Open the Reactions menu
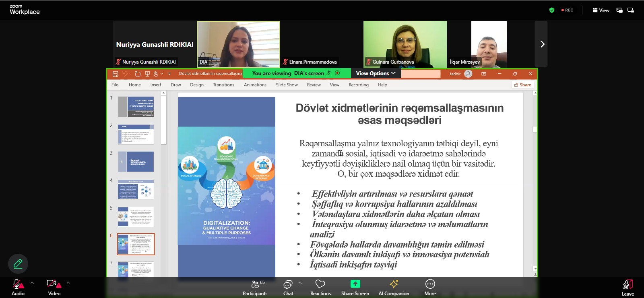This screenshot has width=644, height=298. click(x=320, y=288)
